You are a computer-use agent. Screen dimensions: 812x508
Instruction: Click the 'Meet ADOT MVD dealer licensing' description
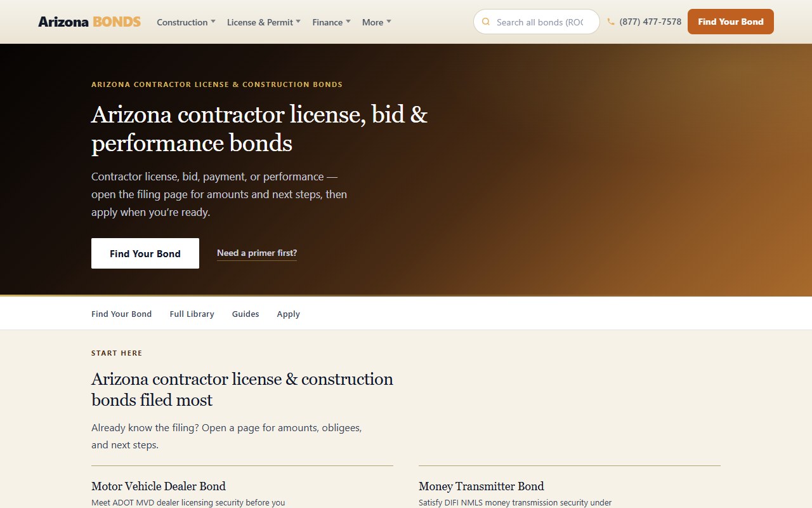click(x=188, y=503)
